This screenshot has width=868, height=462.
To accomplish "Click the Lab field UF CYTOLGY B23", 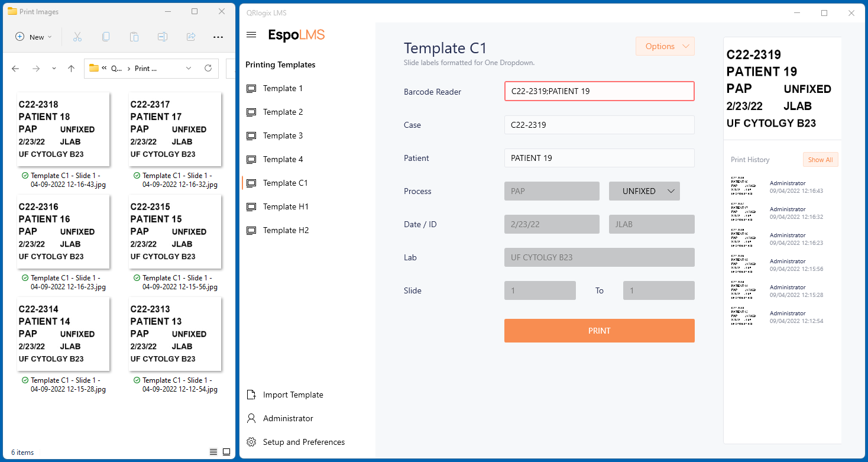I will click(x=600, y=257).
